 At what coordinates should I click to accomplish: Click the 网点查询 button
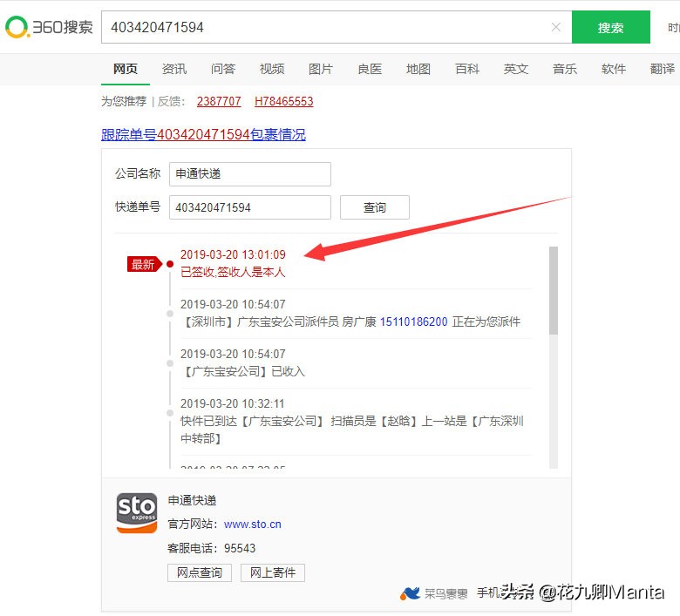coord(200,572)
